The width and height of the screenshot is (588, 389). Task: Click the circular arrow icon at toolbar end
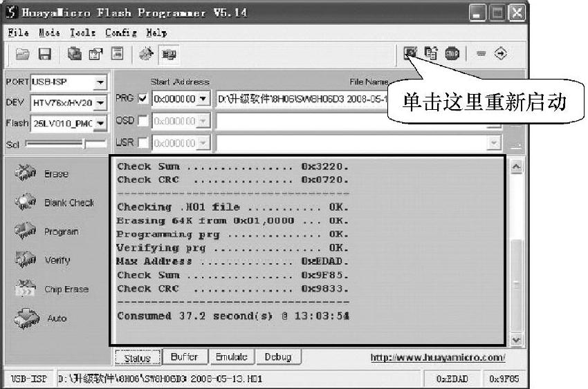click(501, 53)
